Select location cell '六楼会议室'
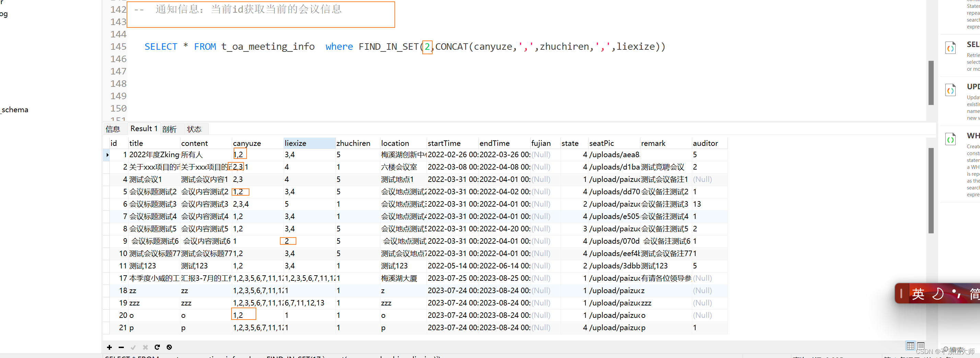 (403, 167)
